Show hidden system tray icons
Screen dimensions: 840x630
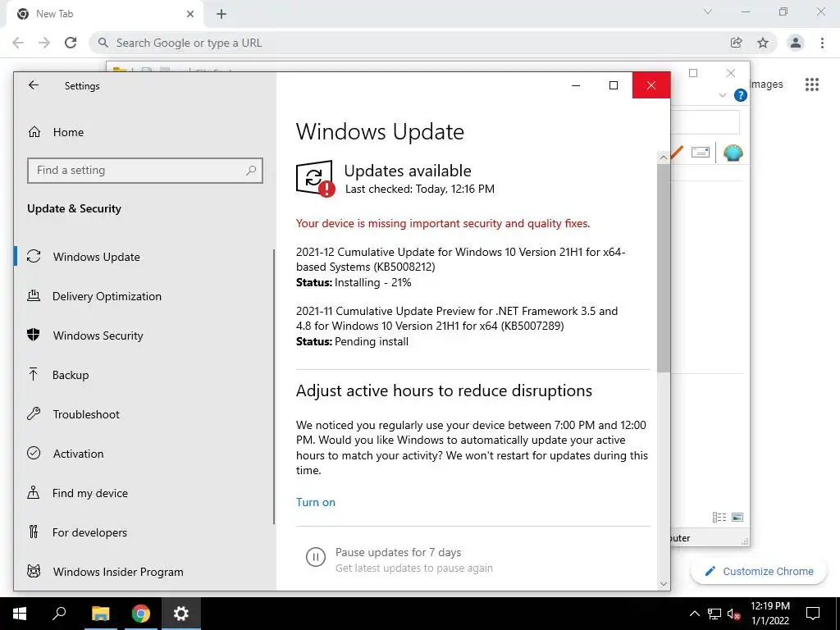coord(694,614)
